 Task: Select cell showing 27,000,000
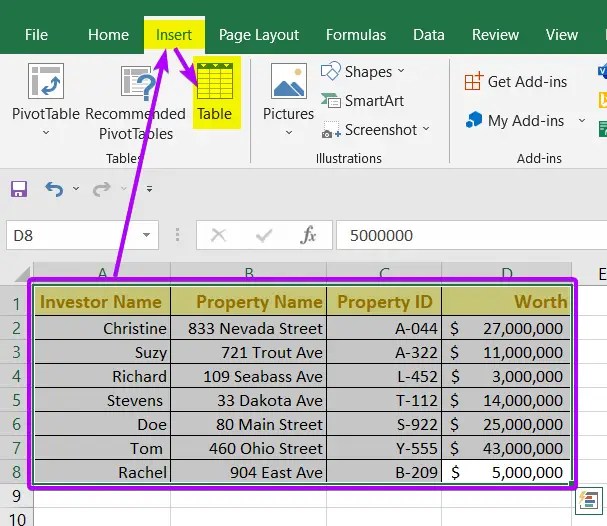pyautogui.click(x=506, y=328)
